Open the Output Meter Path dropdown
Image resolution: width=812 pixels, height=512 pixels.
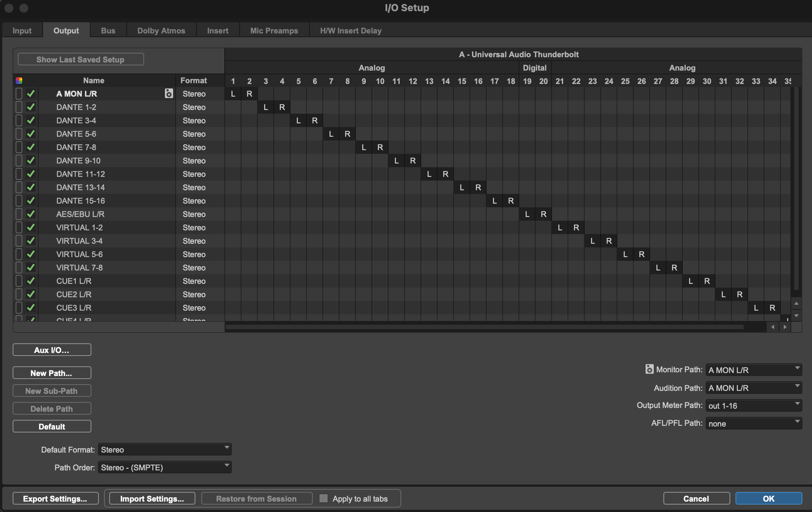(x=753, y=406)
